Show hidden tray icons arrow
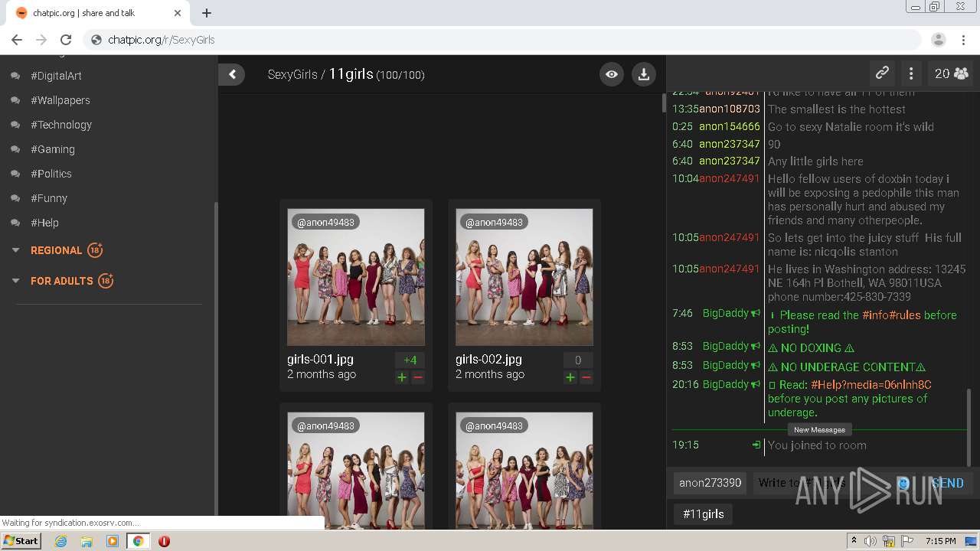980x551 pixels. tap(854, 541)
